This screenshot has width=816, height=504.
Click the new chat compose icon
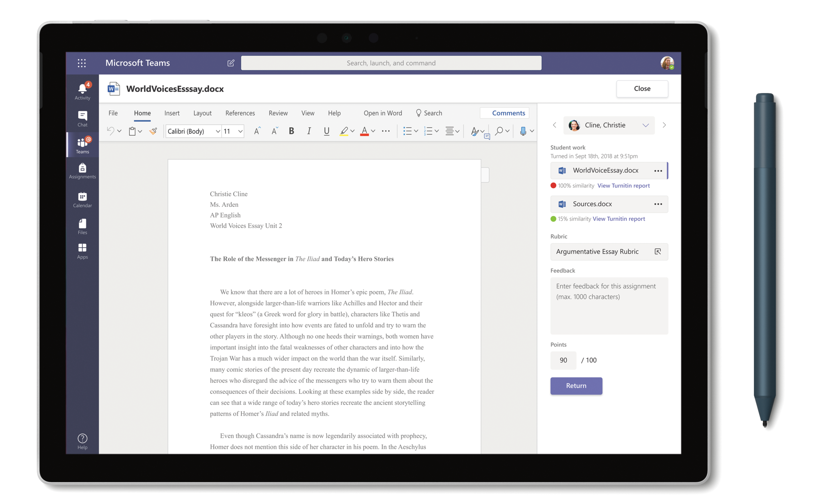coord(230,63)
